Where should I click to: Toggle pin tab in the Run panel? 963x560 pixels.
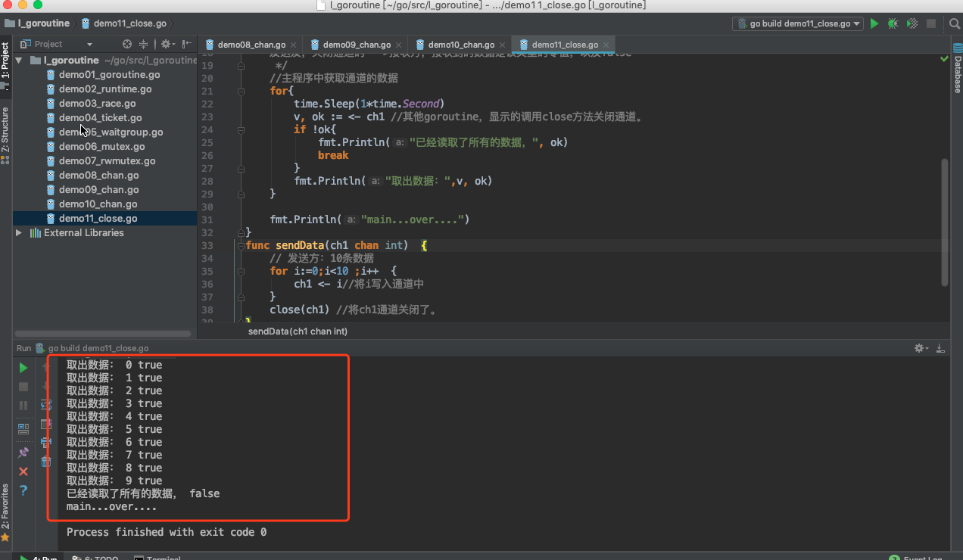pos(23,453)
